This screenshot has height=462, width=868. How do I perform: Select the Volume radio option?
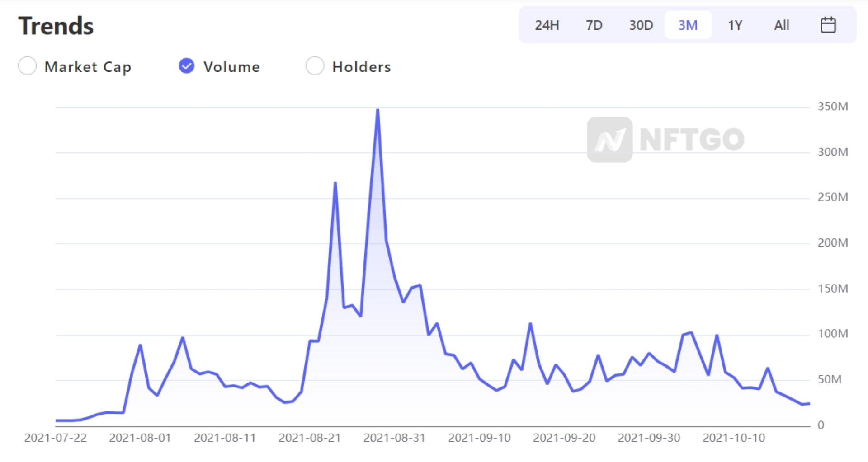(x=187, y=66)
